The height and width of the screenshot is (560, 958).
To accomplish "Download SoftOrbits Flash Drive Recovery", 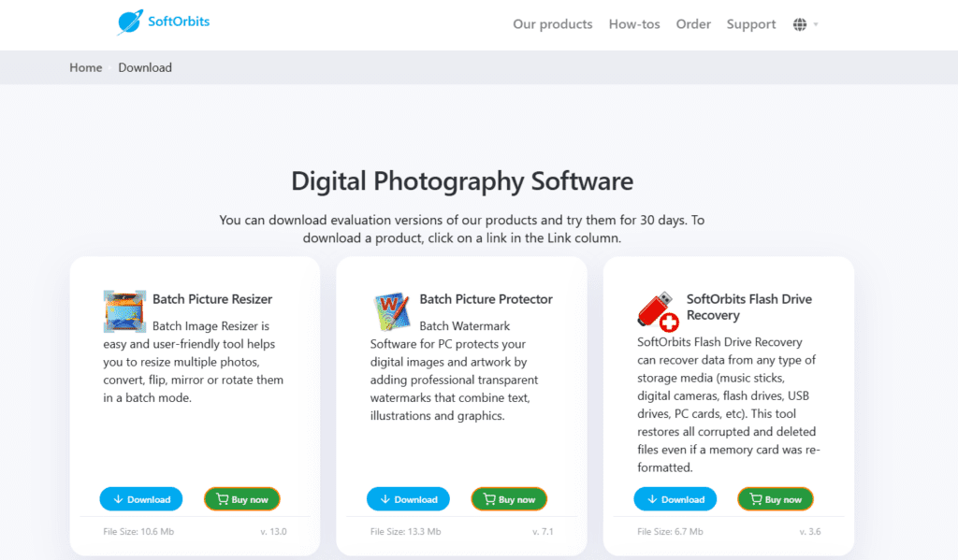I will pos(675,499).
